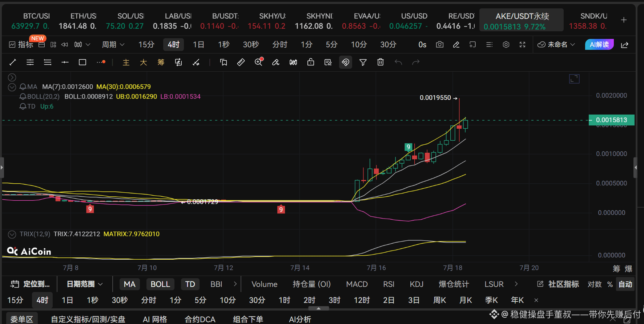Click the filter funnel icon
The width and height of the screenshot is (644, 324).
pos(363,63)
